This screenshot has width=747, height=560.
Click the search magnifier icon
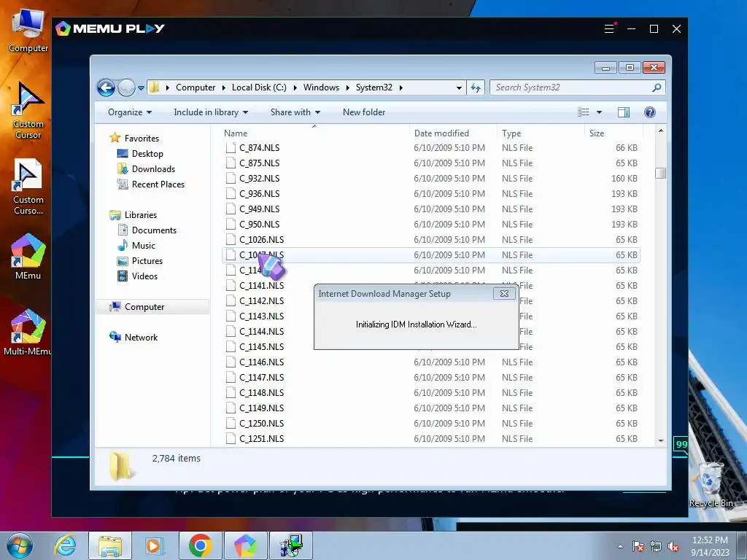tap(657, 87)
